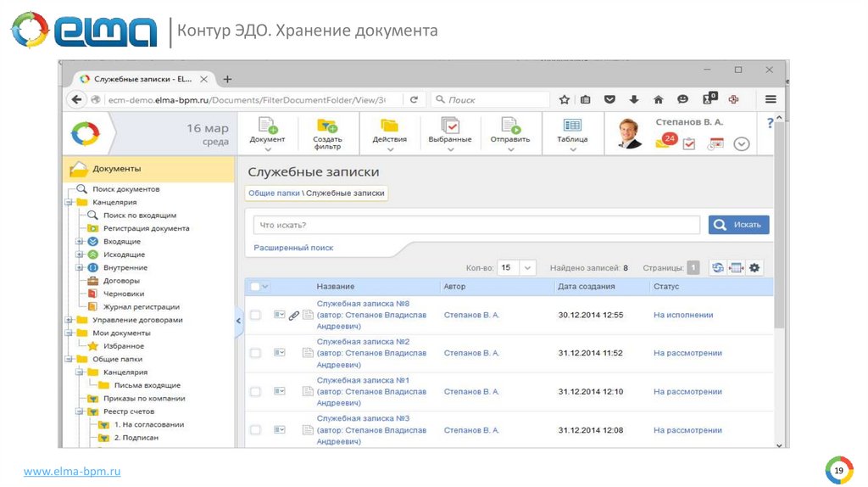This screenshot has height=487, width=868.
Task: Open the Расширенный поиск link
Action: tap(293, 248)
